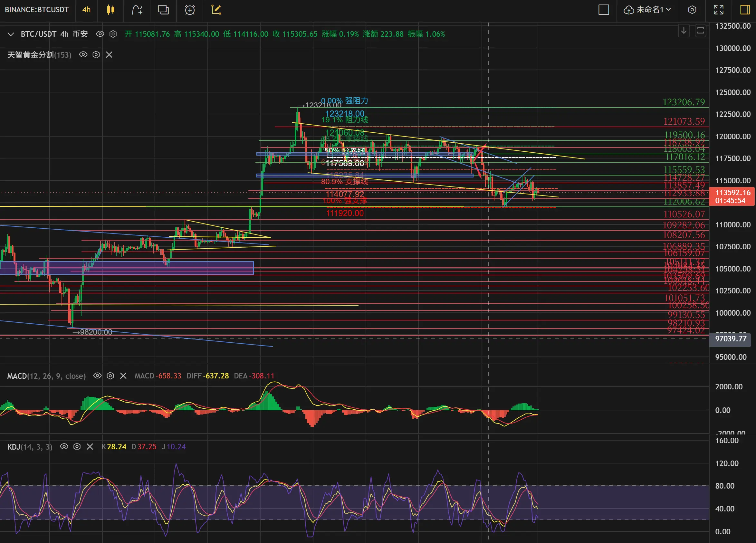This screenshot has height=543, width=756.
Task: Click the 111920.00 strong support label
Action: 345,213
